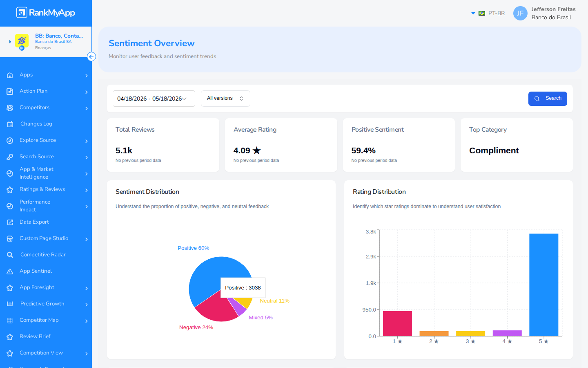Click the Mixed 5% pie label

pos(261,318)
